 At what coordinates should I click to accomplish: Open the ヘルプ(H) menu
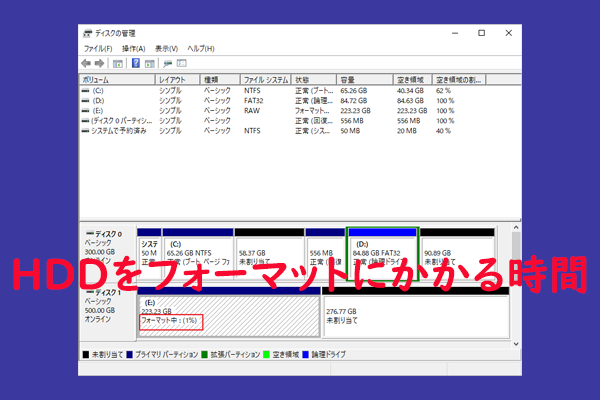point(201,49)
